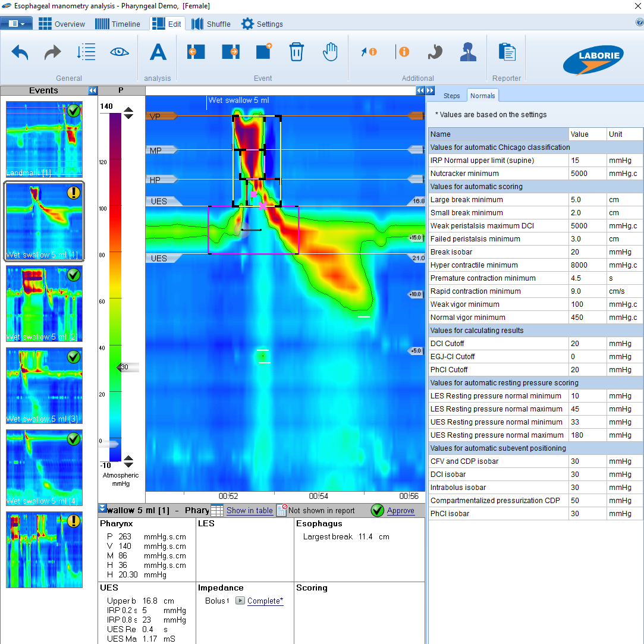
Task: Click the Approve link
Action: 400,511
